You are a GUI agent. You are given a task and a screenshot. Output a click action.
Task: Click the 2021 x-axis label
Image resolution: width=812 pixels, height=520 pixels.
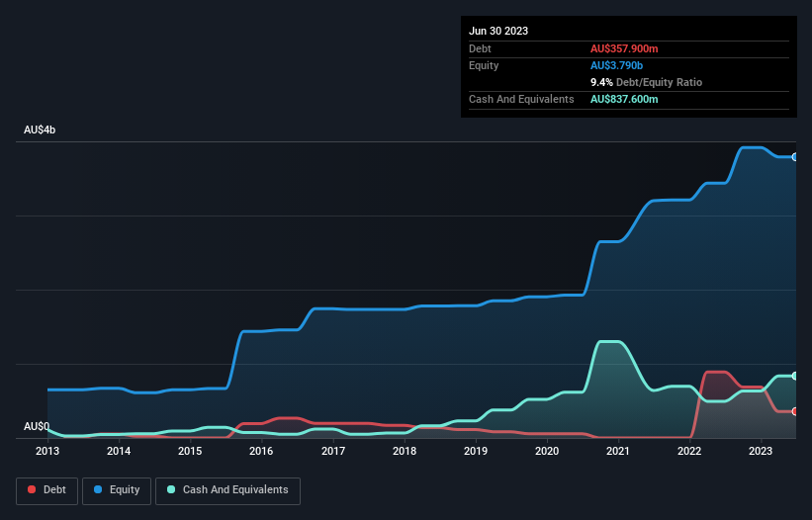point(618,451)
